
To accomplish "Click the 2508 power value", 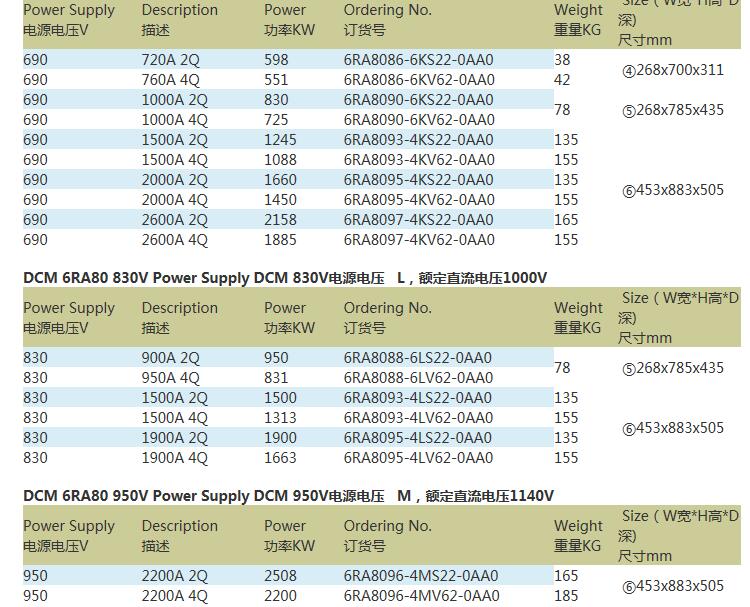I will point(281,576).
